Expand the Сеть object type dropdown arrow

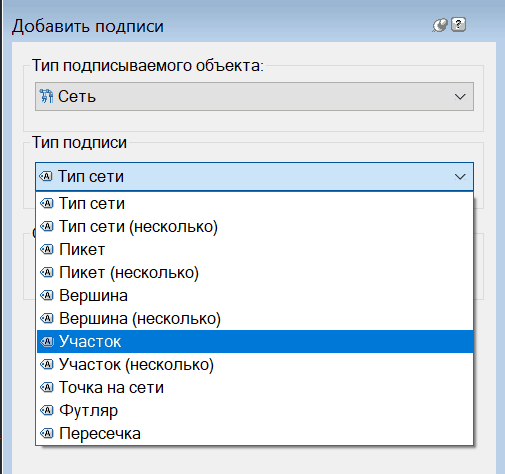point(460,97)
